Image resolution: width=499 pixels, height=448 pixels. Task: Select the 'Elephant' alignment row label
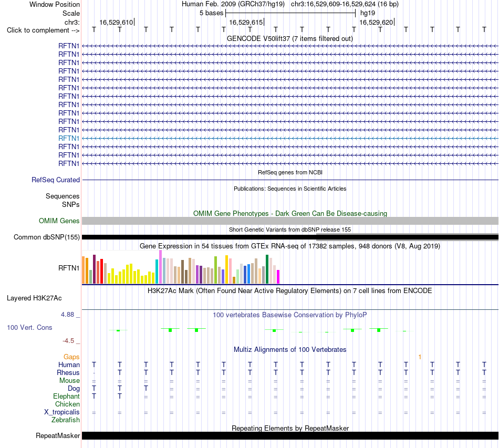coord(66,396)
